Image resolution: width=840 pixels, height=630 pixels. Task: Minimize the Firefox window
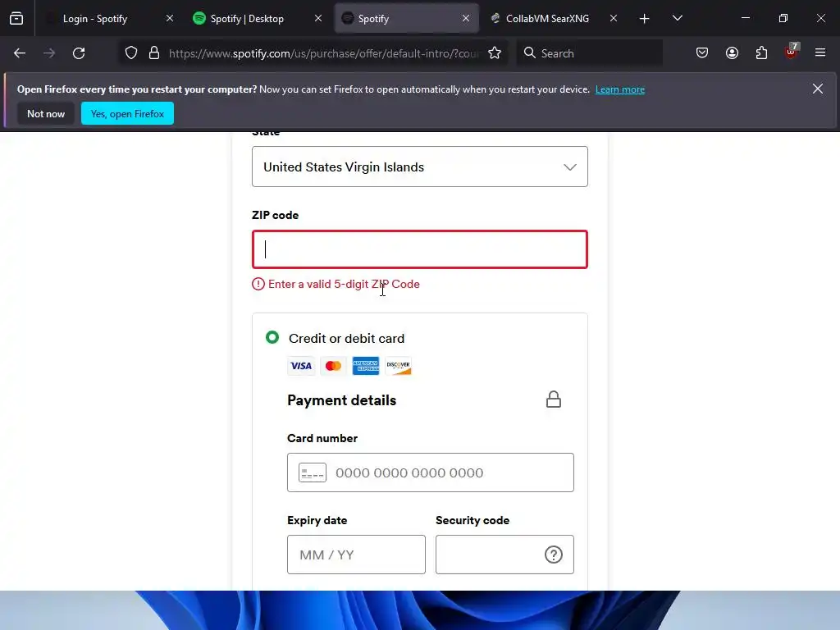point(745,18)
